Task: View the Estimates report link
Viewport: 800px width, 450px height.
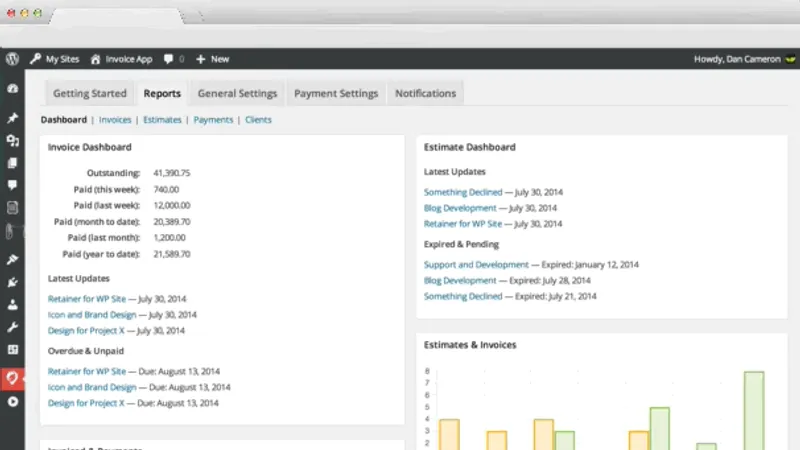Action: (x=162, y=119)
